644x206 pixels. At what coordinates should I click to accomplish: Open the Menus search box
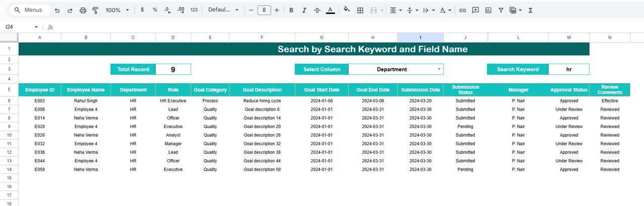30,10
